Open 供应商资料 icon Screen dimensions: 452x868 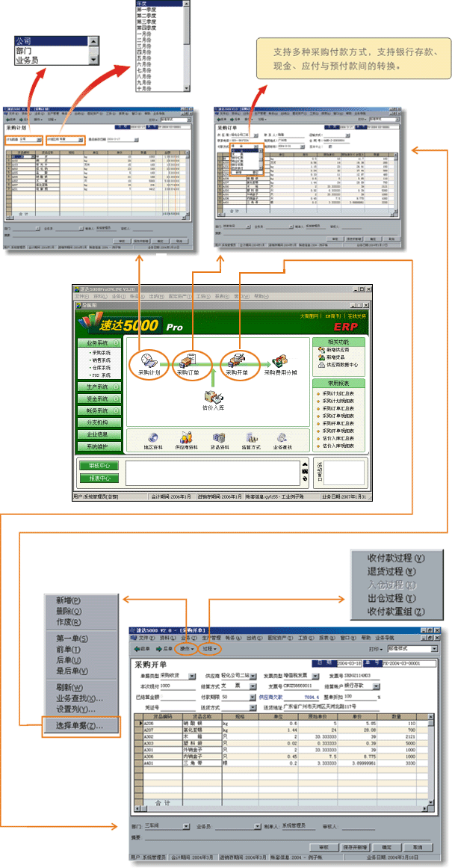(186, 439)
